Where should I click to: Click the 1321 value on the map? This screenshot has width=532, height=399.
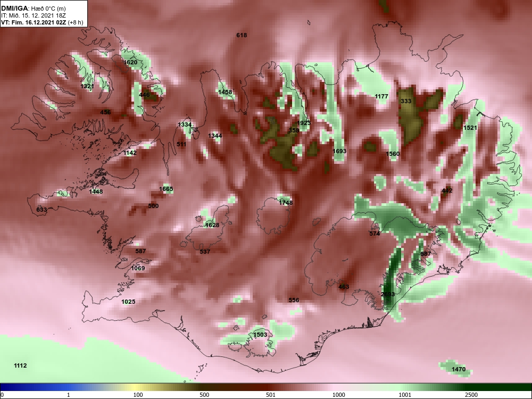coord(87,87)
